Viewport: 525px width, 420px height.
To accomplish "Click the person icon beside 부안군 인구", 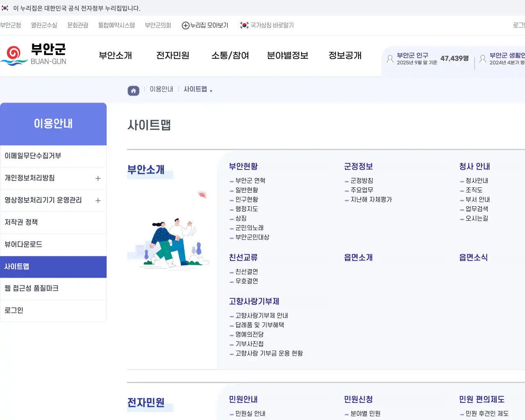I will pos(390,59).
